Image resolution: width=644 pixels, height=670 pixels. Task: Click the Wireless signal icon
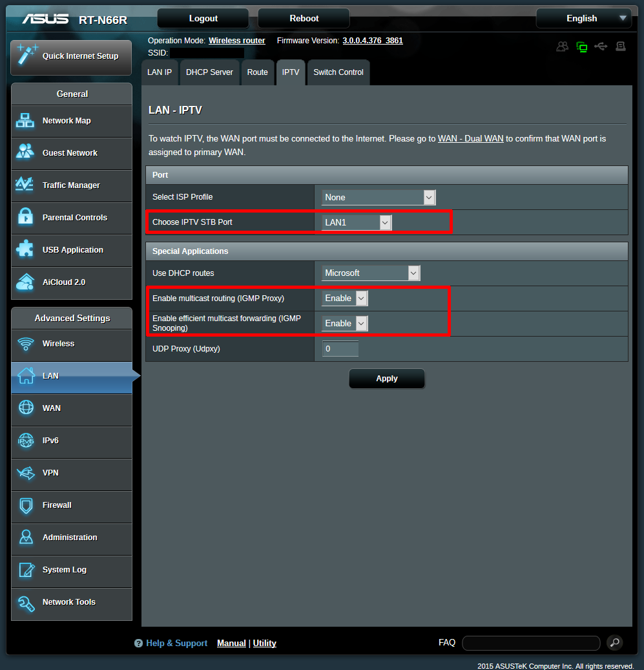pyautogui.click(x=25, y=344)
